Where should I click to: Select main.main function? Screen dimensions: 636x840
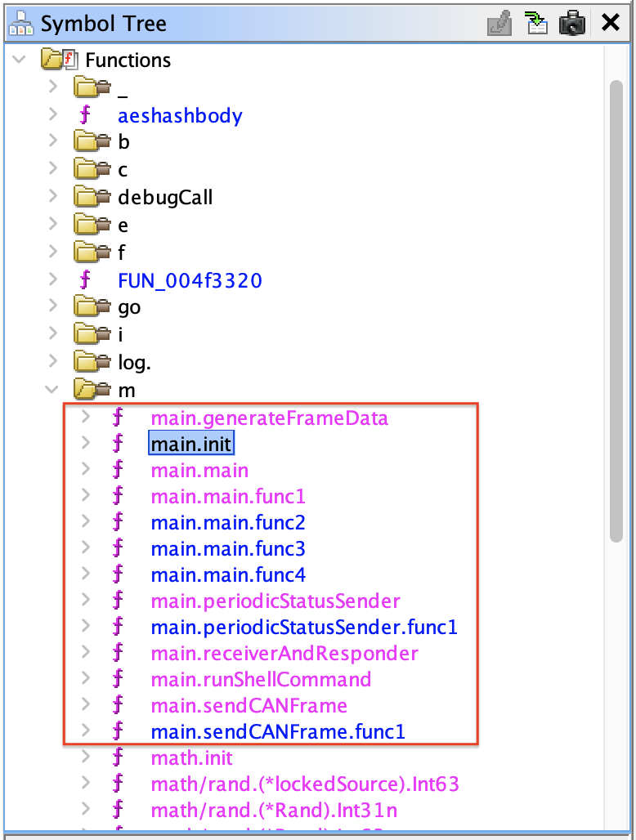(199, 471)
